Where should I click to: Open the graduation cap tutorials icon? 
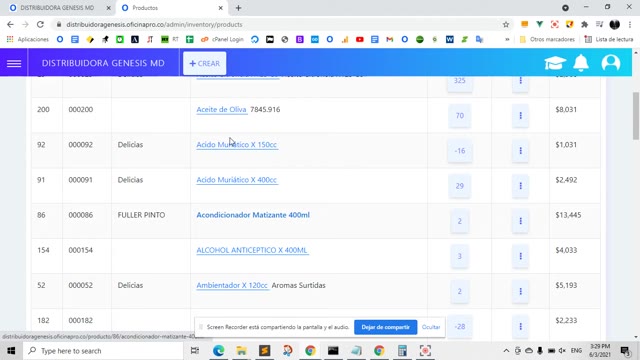point(555,63)
